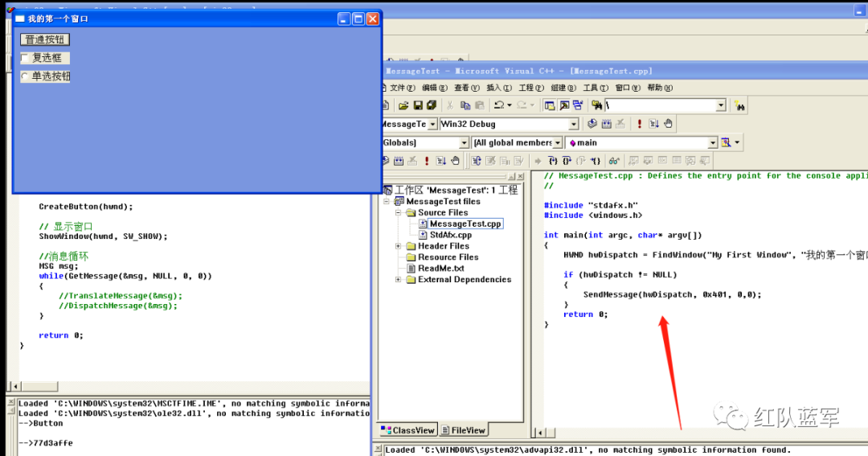Check the 复选框 checkbox

pyautogui.click(x=25, y=58)
